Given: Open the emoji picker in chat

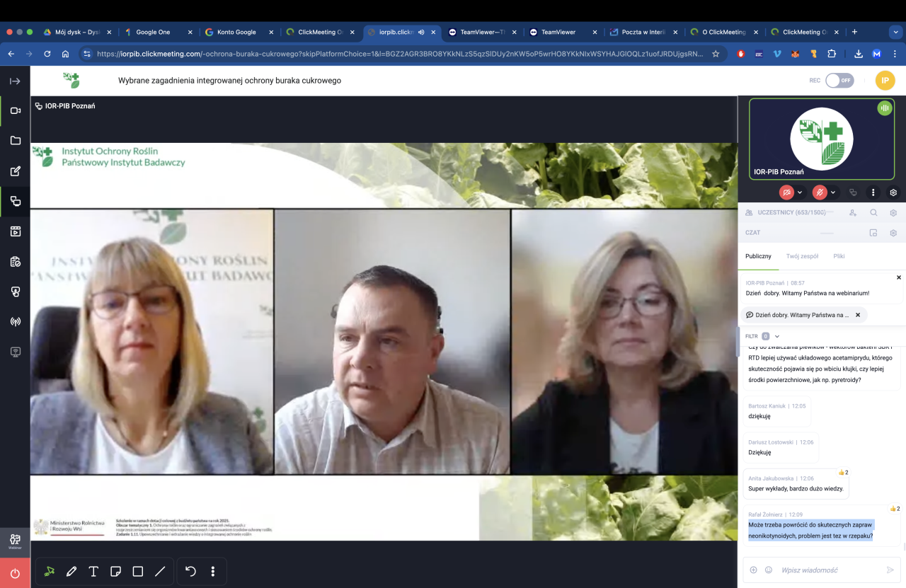Looking at the screenshot, I should (x=769, y=570).
